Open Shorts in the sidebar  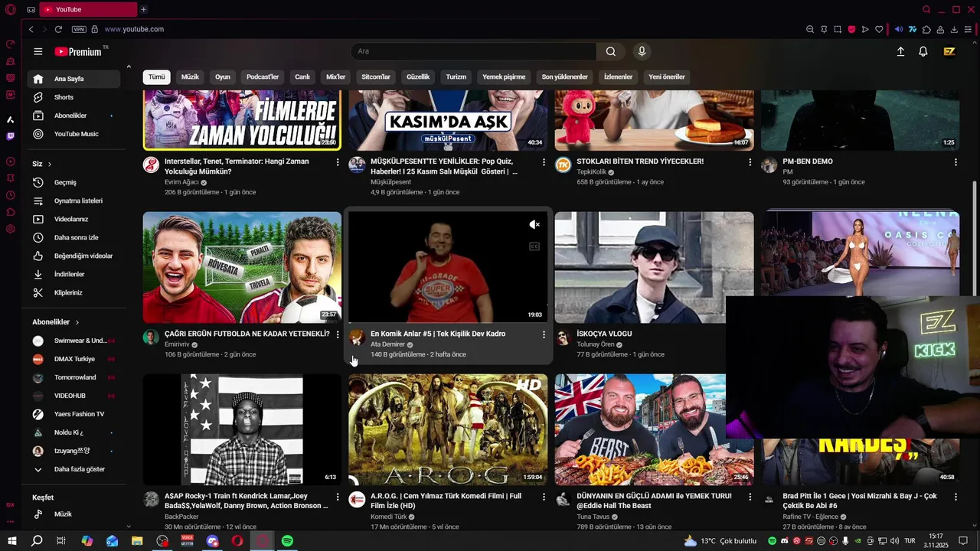click(x=74, y=97)
